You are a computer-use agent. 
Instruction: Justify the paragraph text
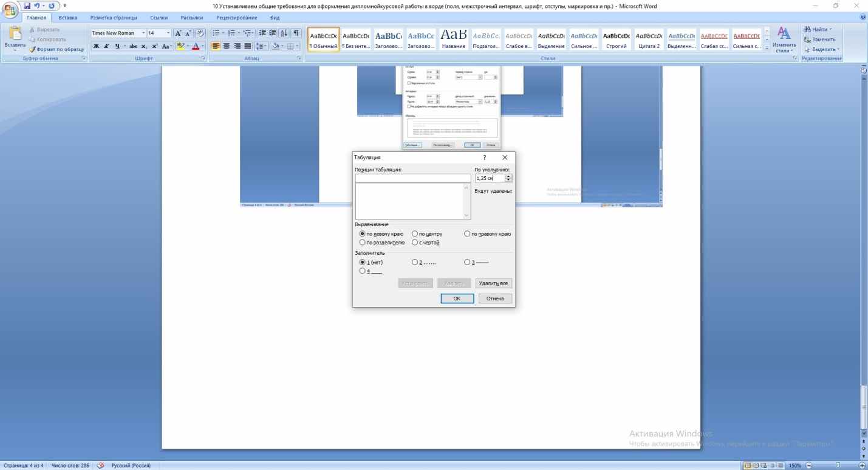[x=247, y=46]
